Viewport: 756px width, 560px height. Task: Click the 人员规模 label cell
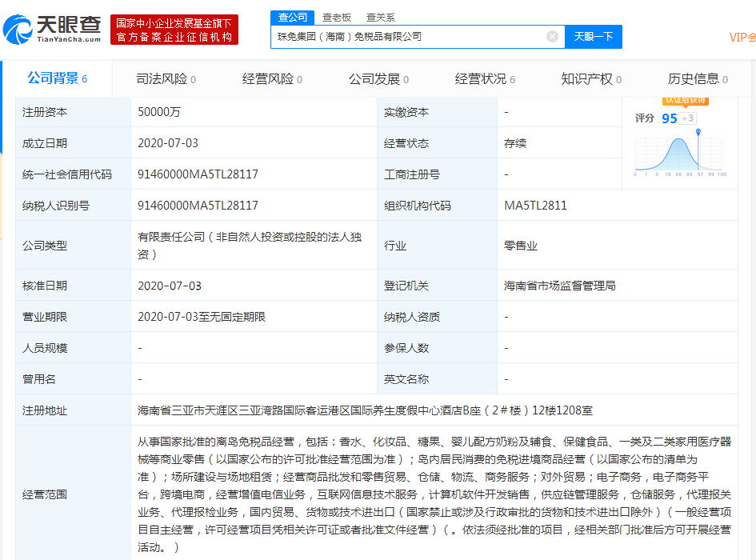(74, 348)
